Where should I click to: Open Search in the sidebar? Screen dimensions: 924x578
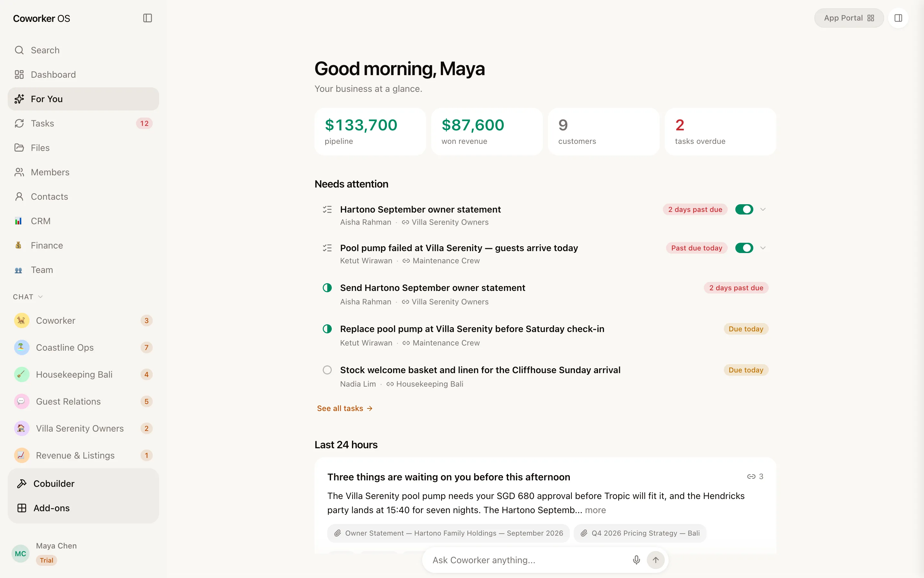coord(83,50)
